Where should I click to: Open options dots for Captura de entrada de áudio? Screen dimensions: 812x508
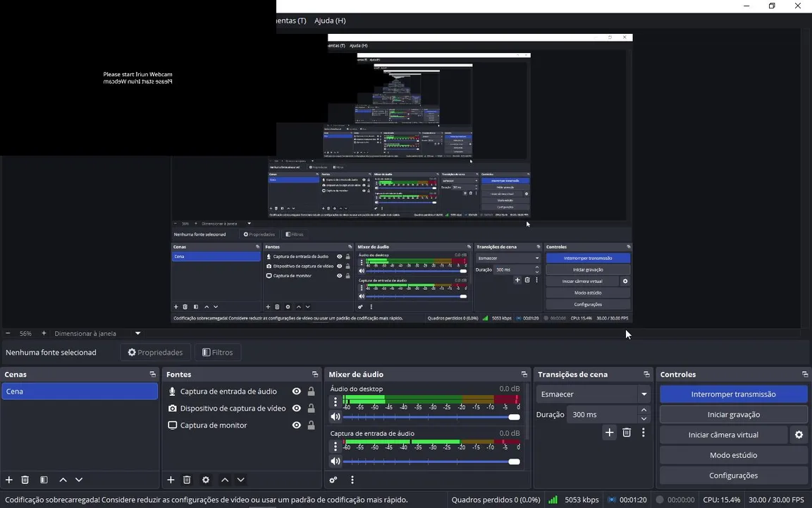pos(335,447)
